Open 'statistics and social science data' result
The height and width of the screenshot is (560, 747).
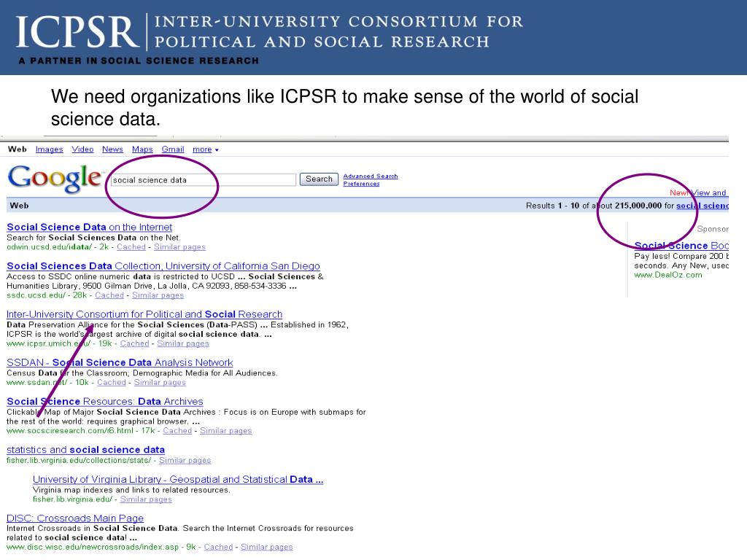(86, 450)
